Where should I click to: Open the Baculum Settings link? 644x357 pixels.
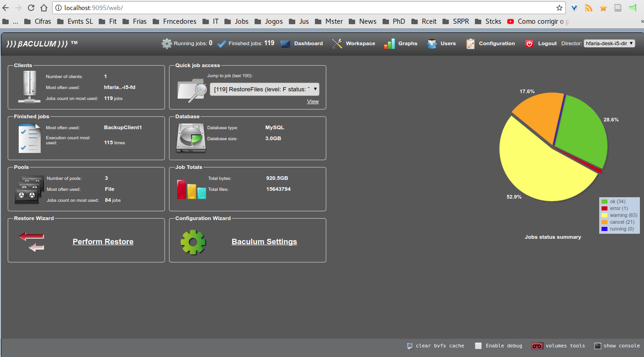264,241
